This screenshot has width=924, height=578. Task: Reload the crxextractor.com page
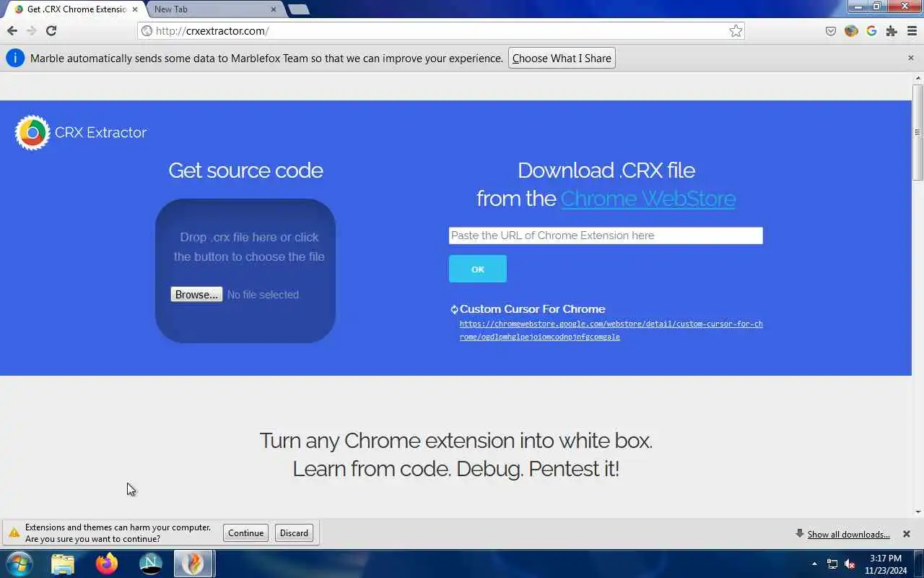[51, 30]
